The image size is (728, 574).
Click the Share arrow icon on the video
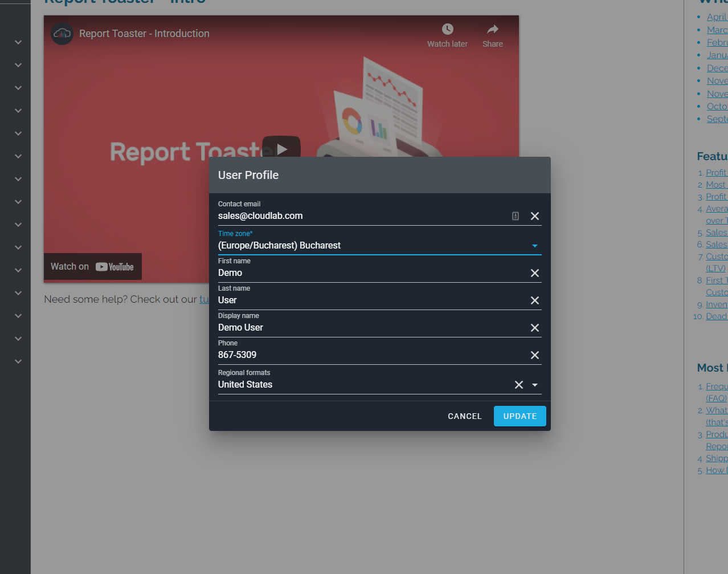point(492,28)
